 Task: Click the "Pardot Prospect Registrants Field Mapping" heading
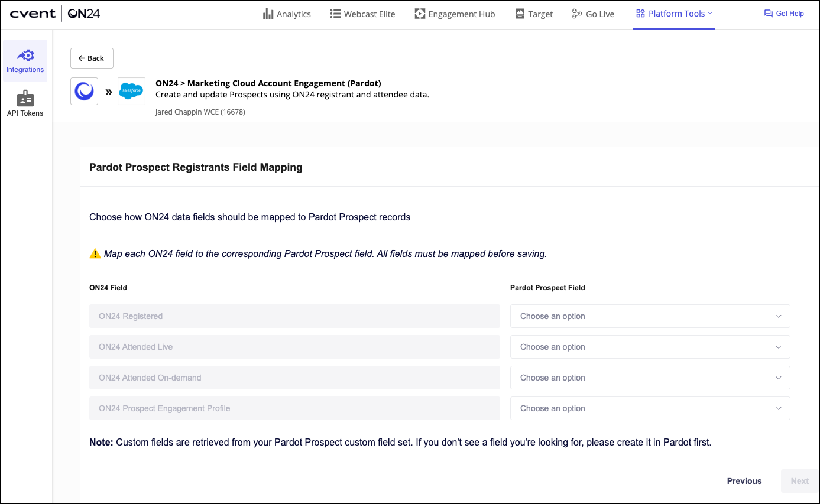tap(196, 167)
